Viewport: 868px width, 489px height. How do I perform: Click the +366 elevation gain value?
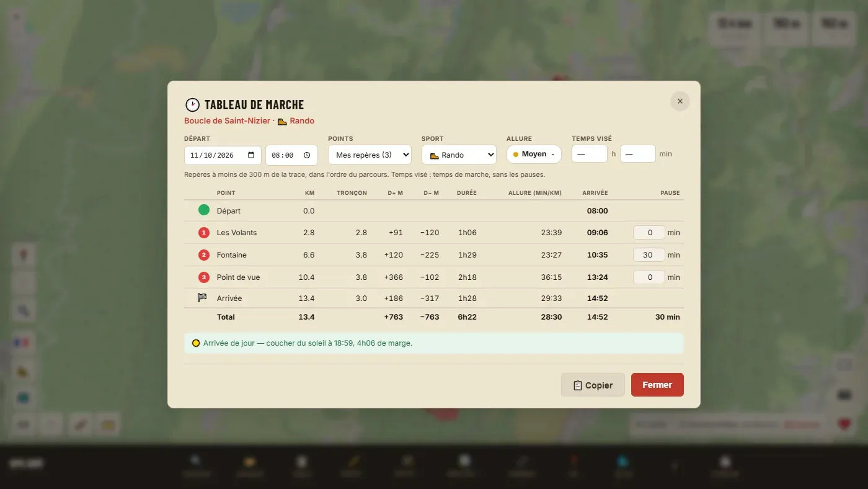point(394,277)
